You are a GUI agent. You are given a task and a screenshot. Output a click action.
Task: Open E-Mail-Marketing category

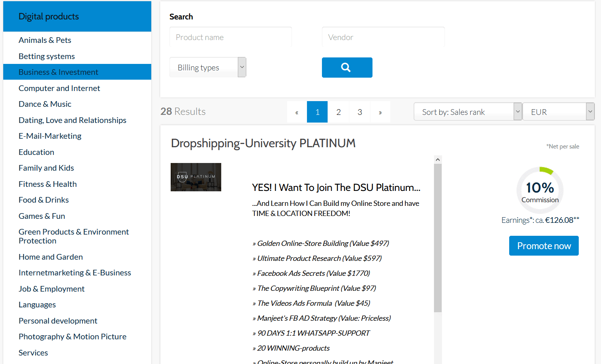coord(50,136)
